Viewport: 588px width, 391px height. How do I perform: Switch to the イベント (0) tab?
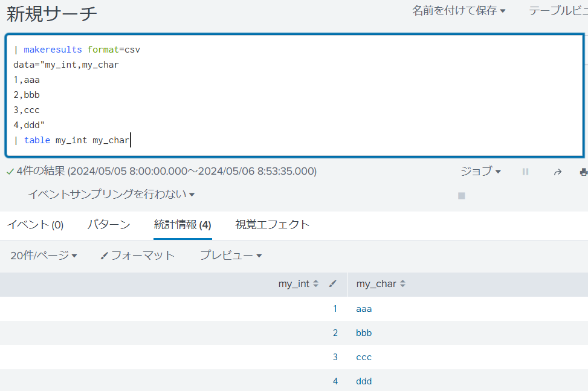click(35, 225)
